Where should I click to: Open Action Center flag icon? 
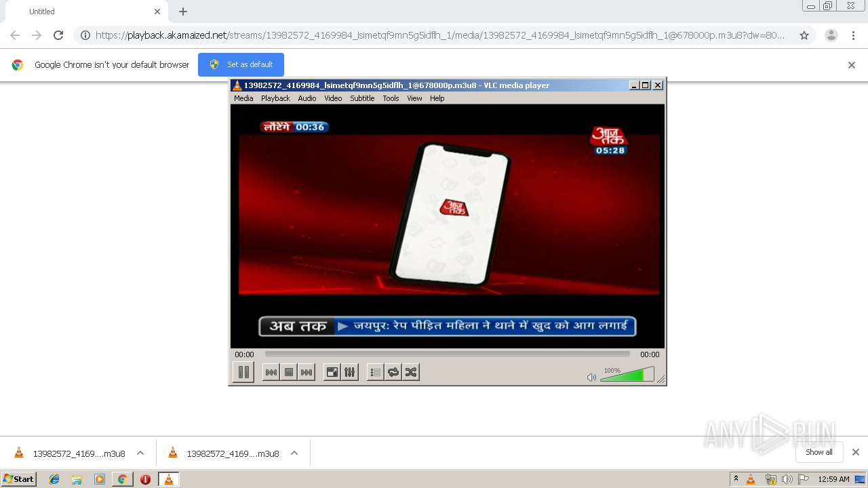pos(804,479)
